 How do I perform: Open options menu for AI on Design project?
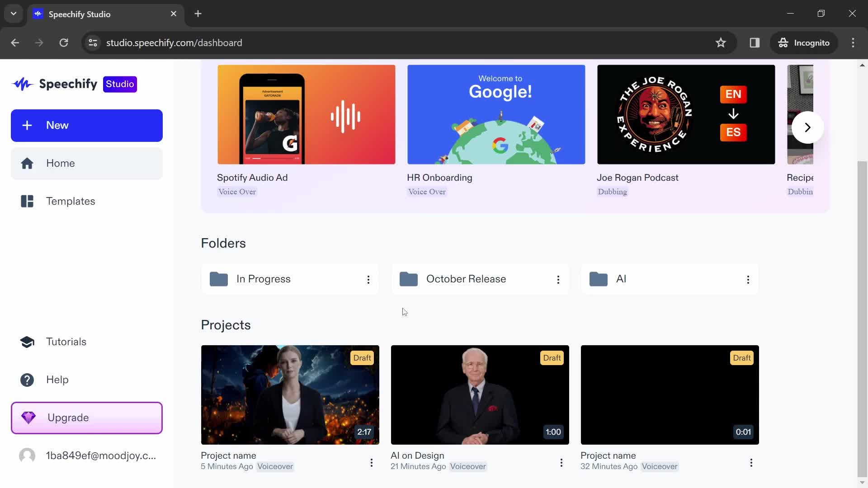click(x=561, y=462)
